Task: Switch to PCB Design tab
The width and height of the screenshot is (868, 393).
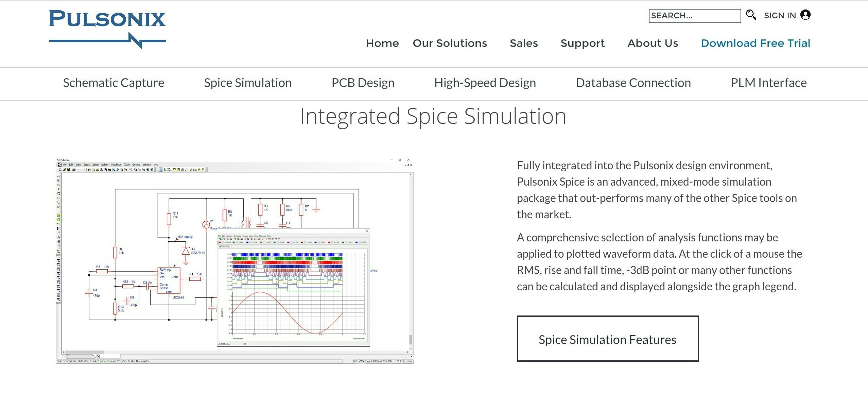Action: click(x=363, y=83)
